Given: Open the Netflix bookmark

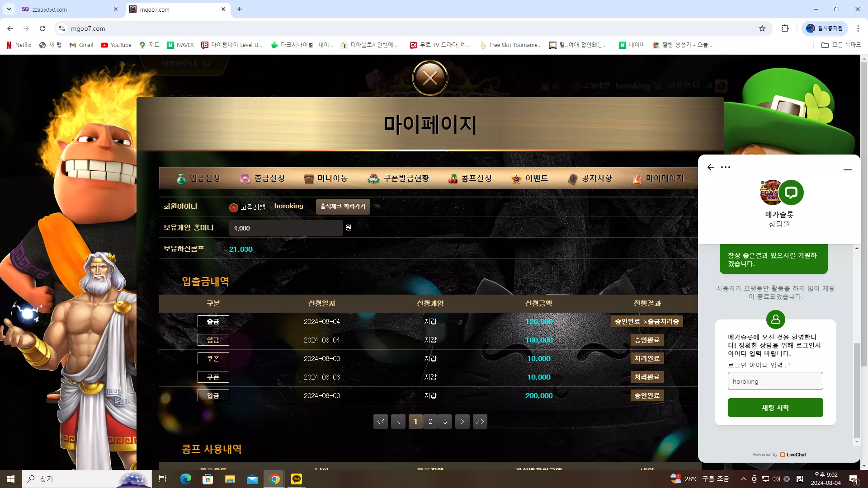Looking at the screenshot, I should (19, 45).
